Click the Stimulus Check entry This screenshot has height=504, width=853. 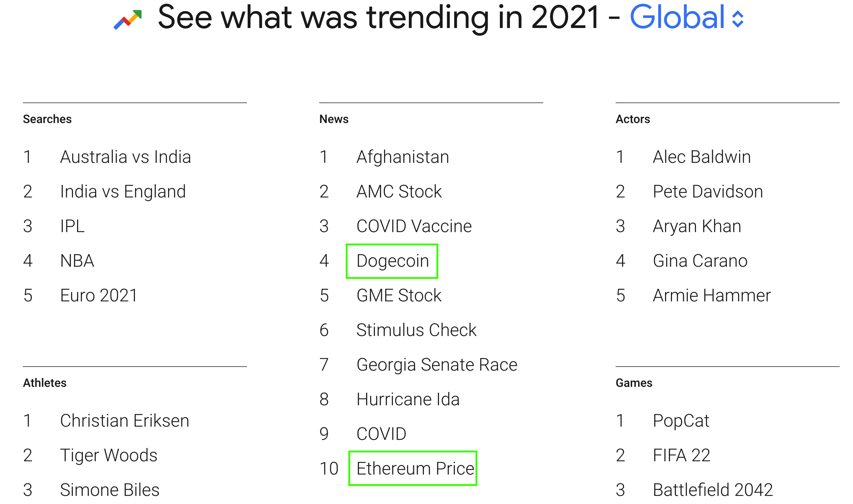point(417,330)
